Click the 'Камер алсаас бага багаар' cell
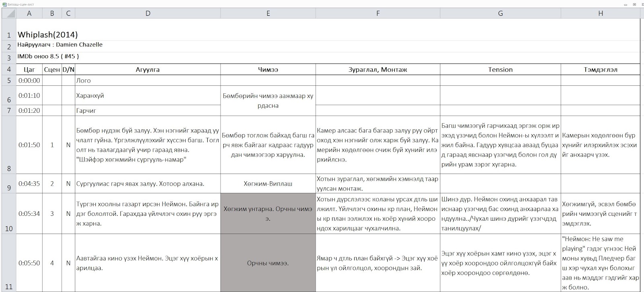This screenshot has height=292, width=644. click(x=378, y=145)
